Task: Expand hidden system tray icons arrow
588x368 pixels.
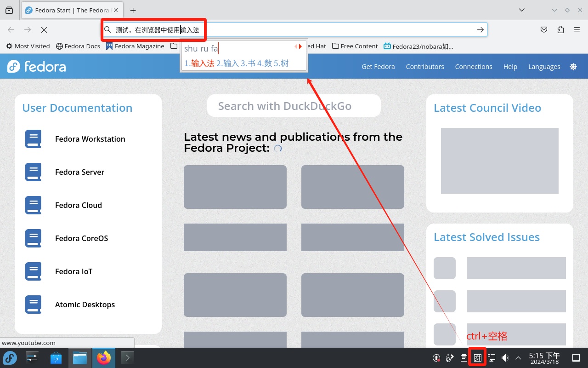Action: (518, 358)
